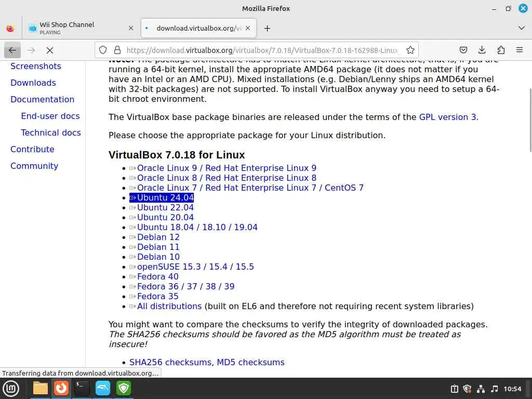
Task: Close the Wii Shop Channel tab
Action: [130, 29]
